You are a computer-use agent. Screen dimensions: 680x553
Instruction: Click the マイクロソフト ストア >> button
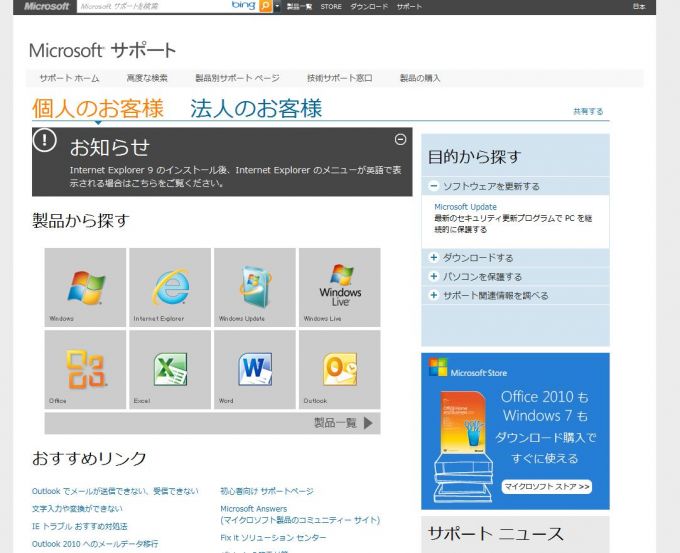click(547, 487)
